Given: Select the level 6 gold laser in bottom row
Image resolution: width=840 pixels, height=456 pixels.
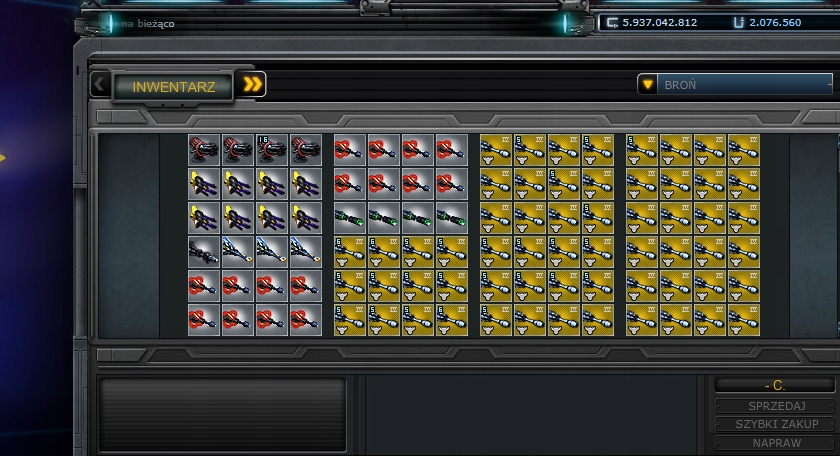Looking at the screenshot, I should click(452, 320).
